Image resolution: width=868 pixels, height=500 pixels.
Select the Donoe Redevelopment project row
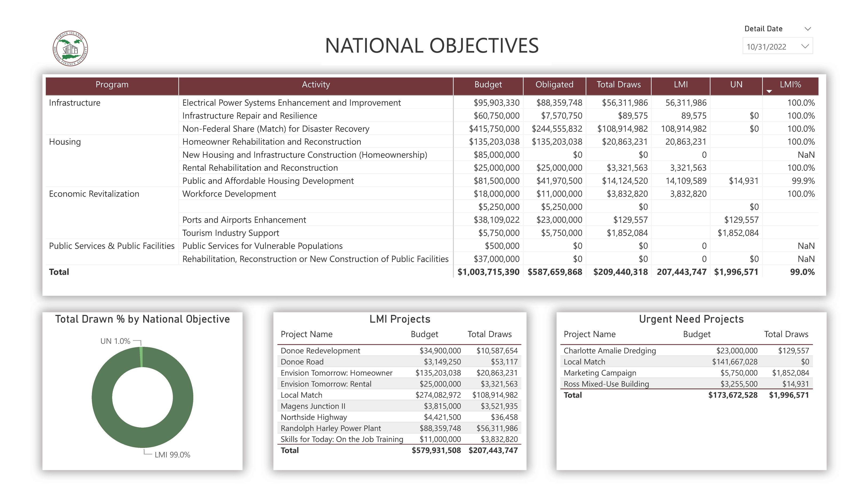coord(320,351)
